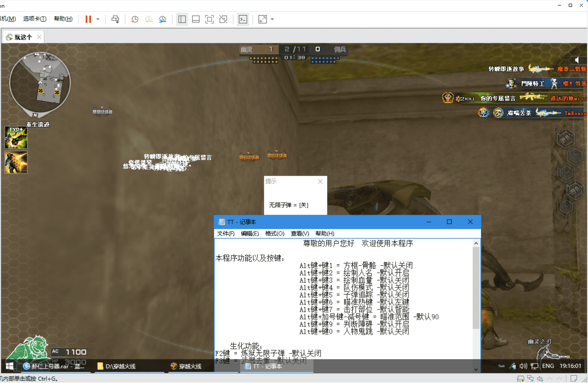
Task: Close the 提示 popup dialog
Action: [x=320, y=182]
